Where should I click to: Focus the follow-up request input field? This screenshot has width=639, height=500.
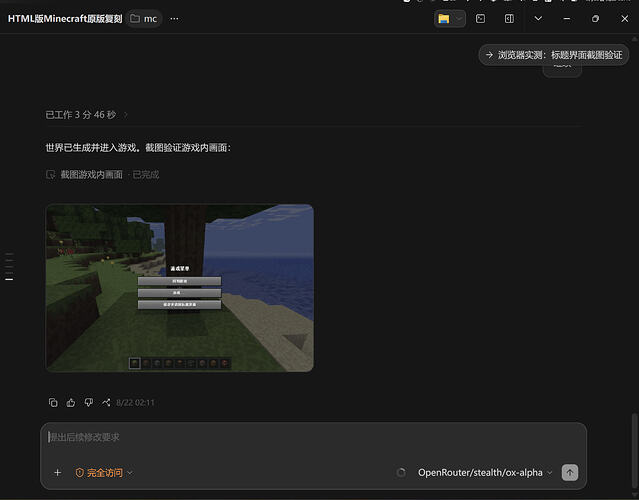313,437
